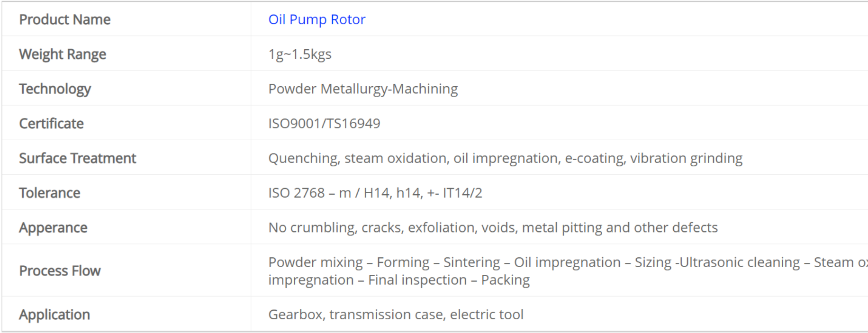Select the Apperance row label
Viewport: 868px width, 333px height.
click(x=53, y=228)
